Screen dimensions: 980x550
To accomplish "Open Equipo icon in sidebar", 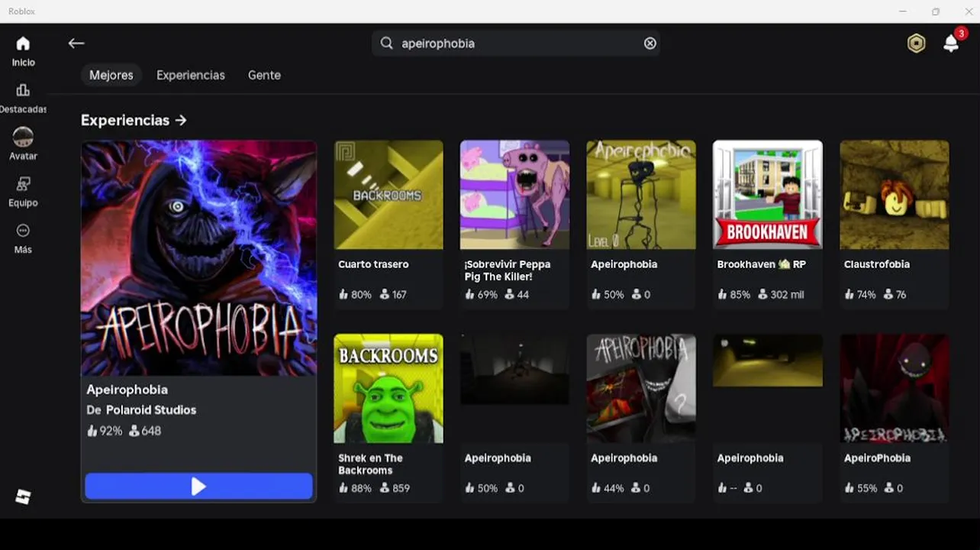I will pyautogui.click(x=23, y=184).
